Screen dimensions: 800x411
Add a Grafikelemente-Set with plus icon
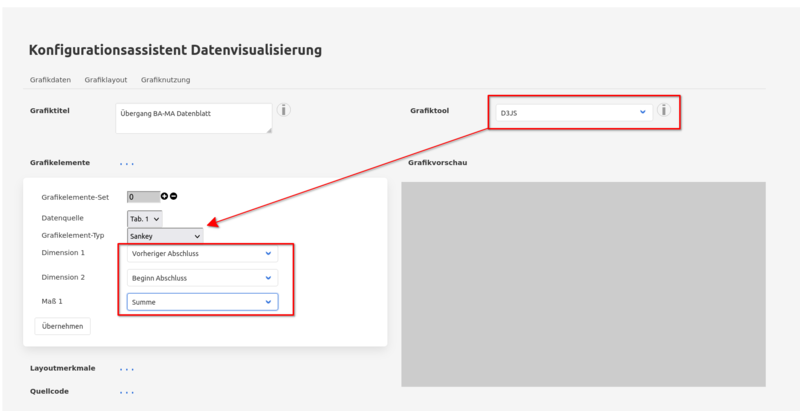pos(165,196)
